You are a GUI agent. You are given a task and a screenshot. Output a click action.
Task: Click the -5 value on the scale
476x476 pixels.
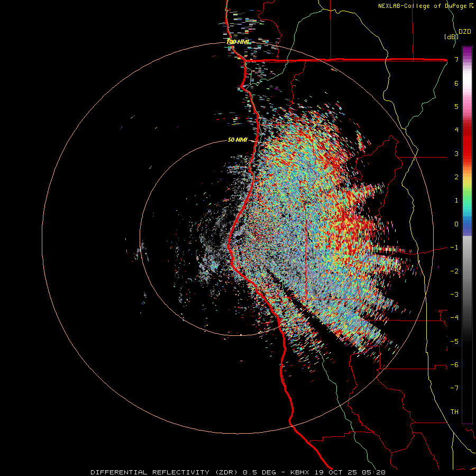point(454,342)
